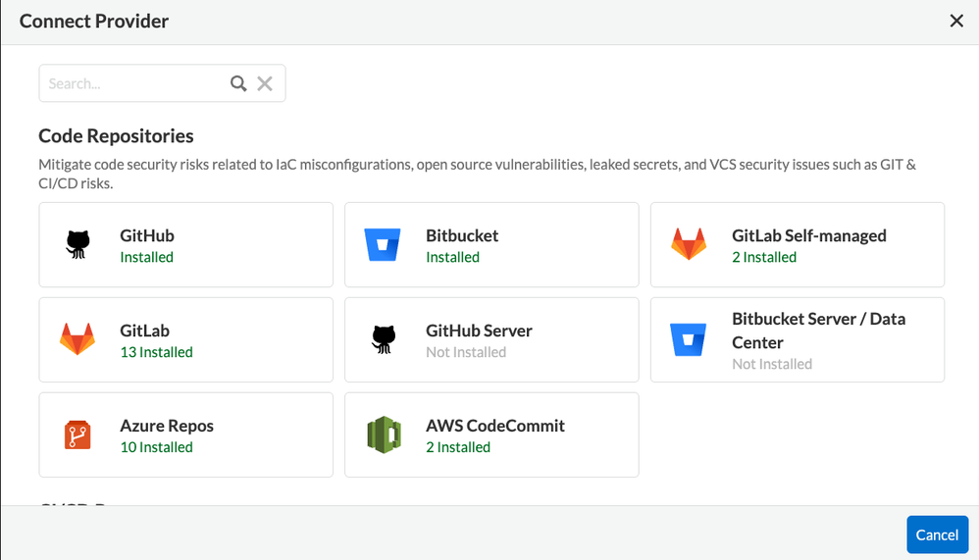Viewport: 979px width, 560px height.
Task: Open the Azure Repos 10 Installed link
Action: point(156,447)
